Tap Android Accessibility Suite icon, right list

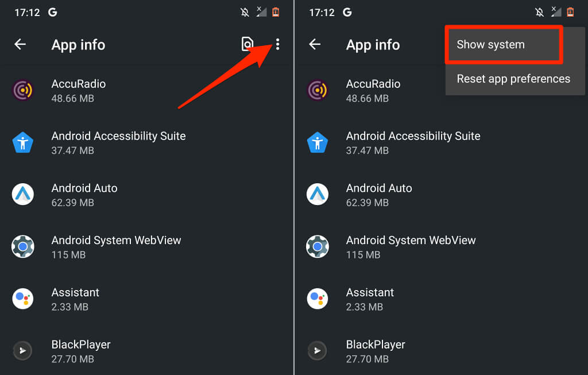pyautogui.click(x=318, y=143)
